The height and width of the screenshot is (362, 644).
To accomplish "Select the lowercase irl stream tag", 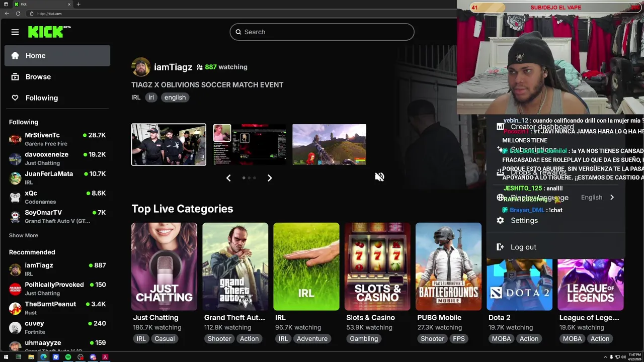I will click(x=151, y=98).
